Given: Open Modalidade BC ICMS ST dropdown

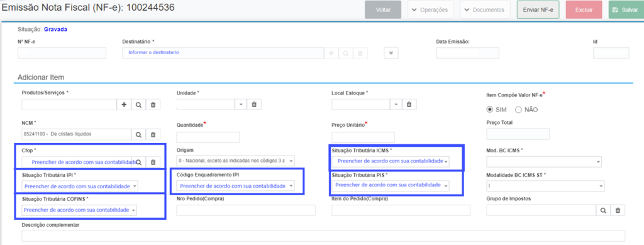Looking at the screenshot, I should click(x=545, y=186).
